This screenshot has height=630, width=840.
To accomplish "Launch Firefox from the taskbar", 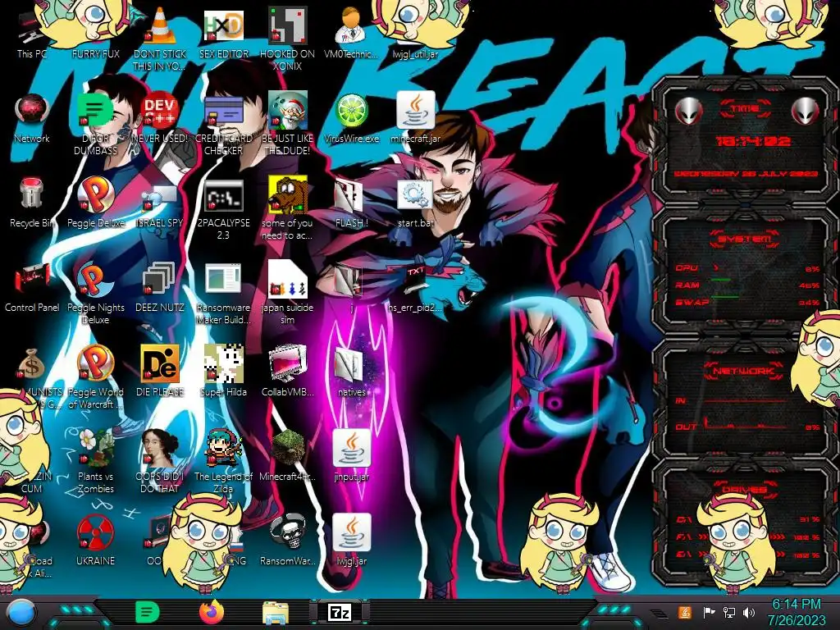I will [x=211, y=612].
